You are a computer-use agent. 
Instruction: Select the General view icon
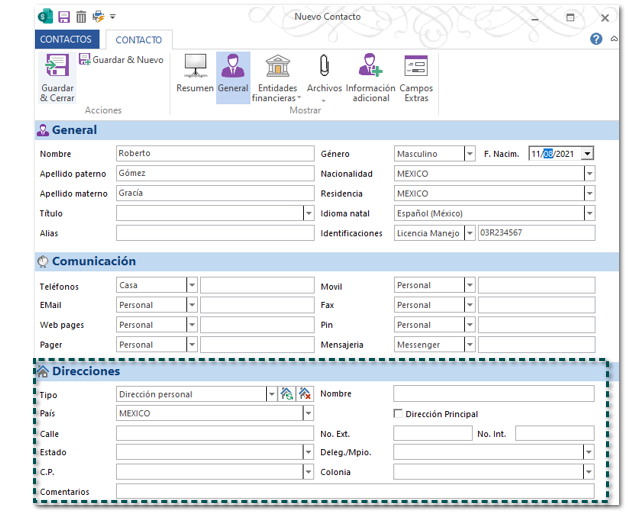pos(233,70)
